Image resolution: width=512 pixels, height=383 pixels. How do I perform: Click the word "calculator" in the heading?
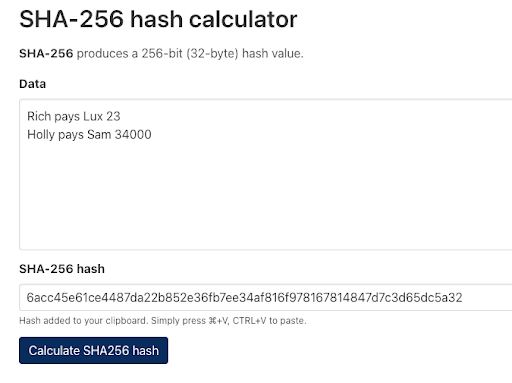pyautogui.click(x=243, y=19)
